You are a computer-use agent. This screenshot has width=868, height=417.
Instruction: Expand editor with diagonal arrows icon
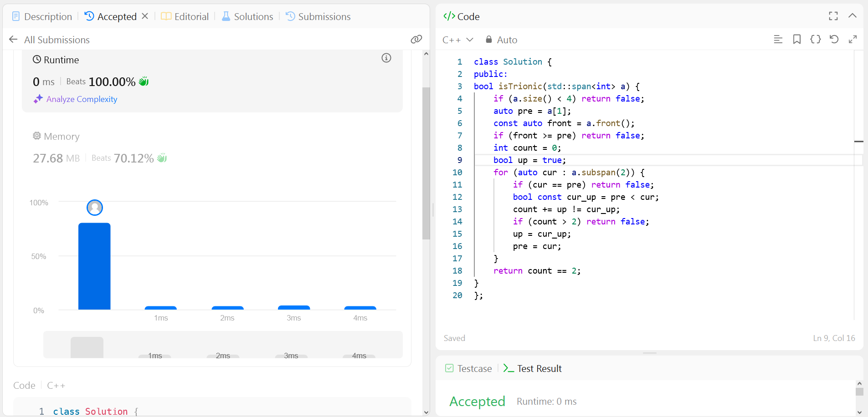coord(853,40)
